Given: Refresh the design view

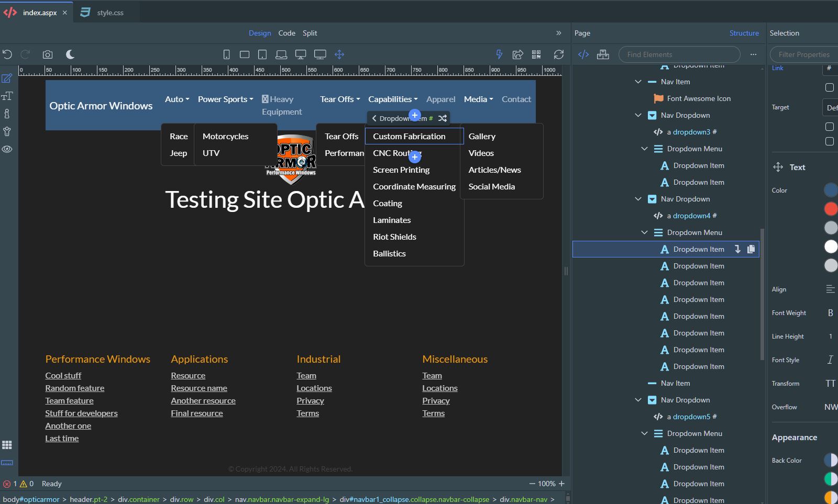Looking at the screenshot, I should point(559,54).
